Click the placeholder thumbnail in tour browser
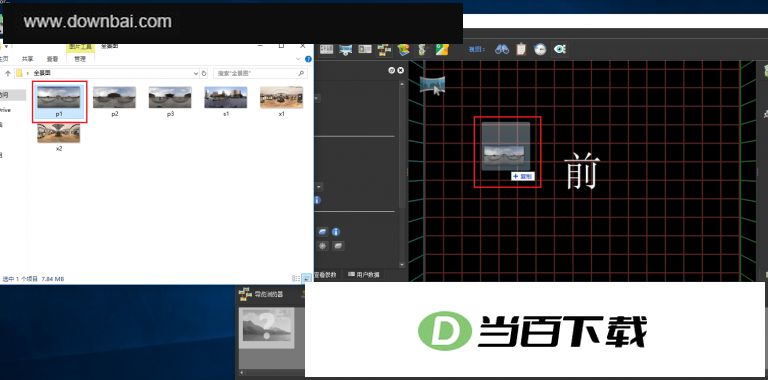The height and width of the screenshot is (380, 768). 267,328
